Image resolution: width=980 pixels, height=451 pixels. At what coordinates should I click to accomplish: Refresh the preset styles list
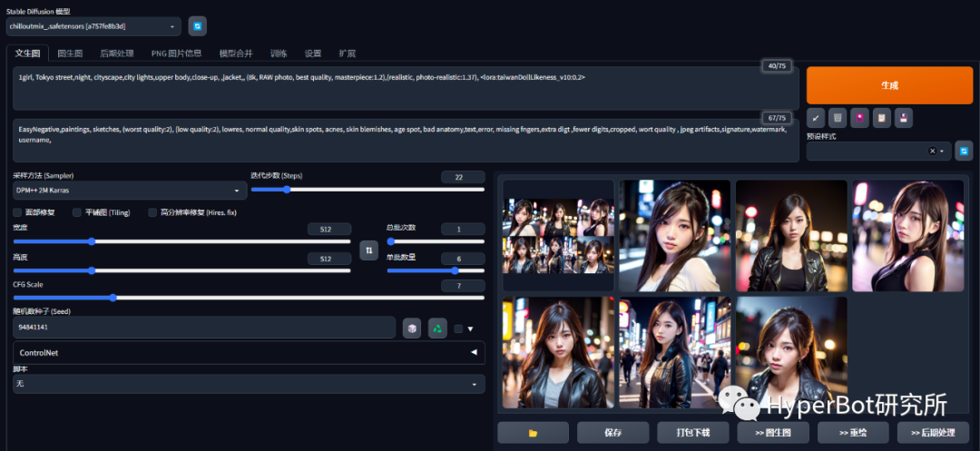(964, 151)
